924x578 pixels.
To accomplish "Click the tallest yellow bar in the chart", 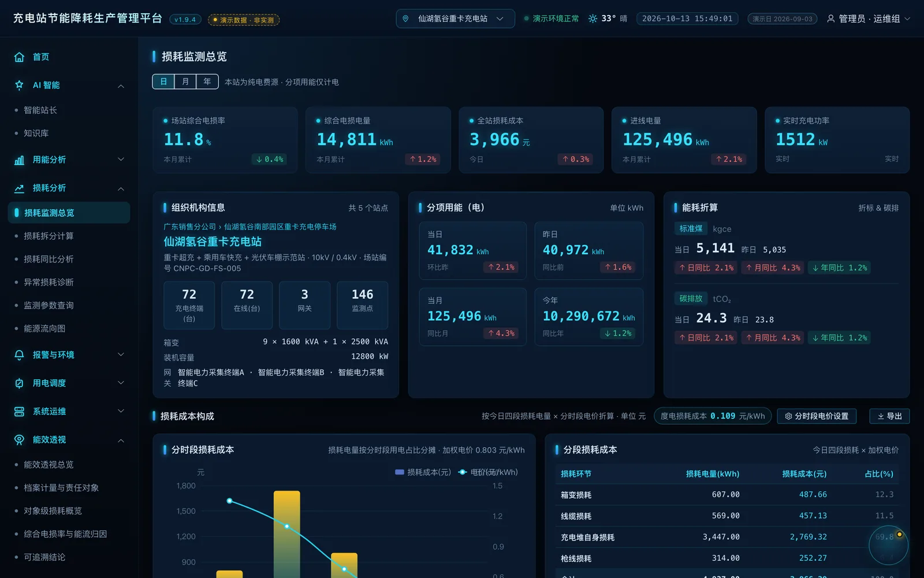I will (x=287, y=534).
